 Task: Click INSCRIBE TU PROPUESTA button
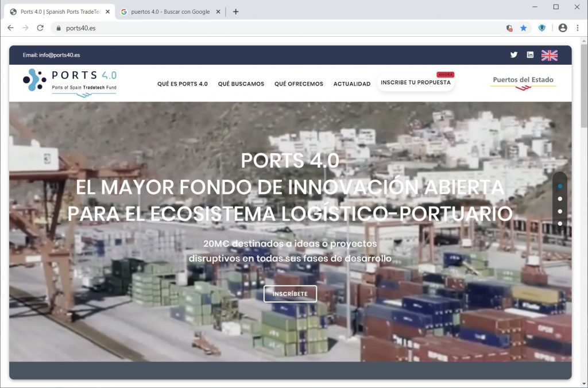click(x=416, y=82)
